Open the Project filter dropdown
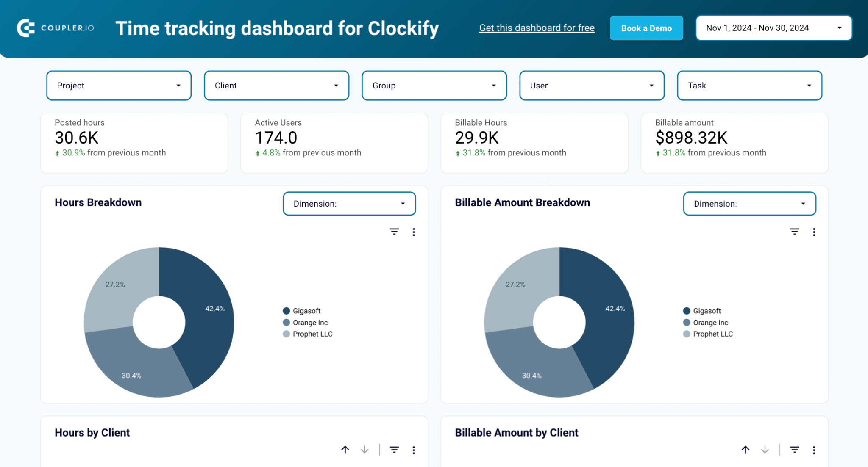Viewport: 868px width, 467px height. (x=119, y=86)
